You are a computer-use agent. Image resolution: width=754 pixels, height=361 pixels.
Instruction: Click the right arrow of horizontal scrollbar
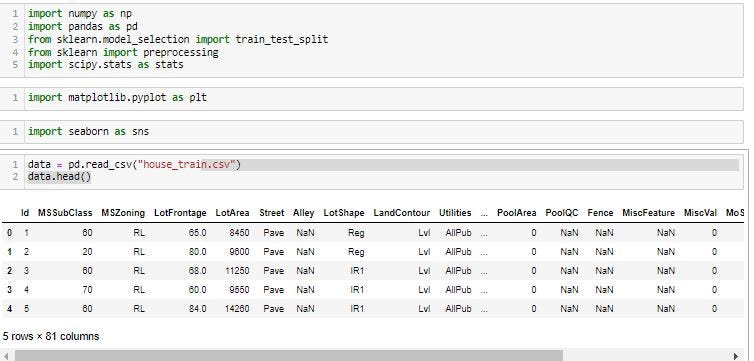point(736,356)
